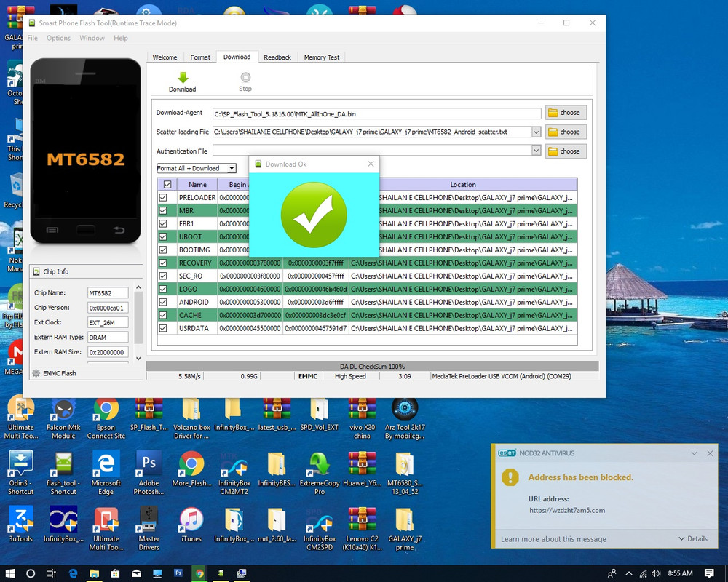The height and width of the screenshot is (582, 728).
Task: Close the NOD32 Antivirus notification
Action: click(710, 453)
